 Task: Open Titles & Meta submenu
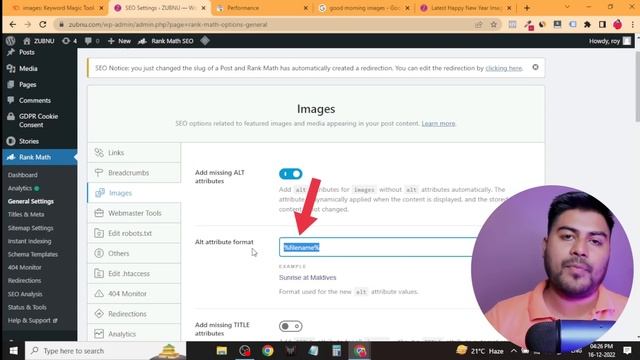26,214
